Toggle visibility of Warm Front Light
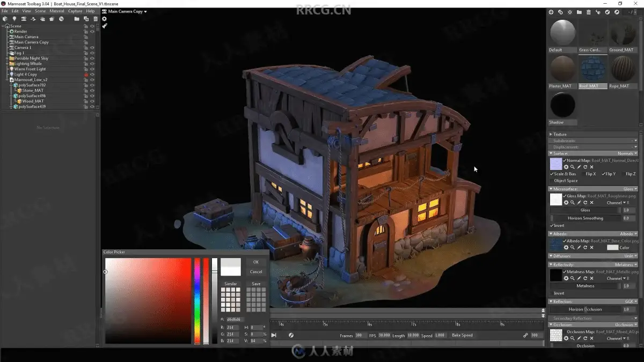This screenshot has height=362, width=644. [x=92, y=69]
